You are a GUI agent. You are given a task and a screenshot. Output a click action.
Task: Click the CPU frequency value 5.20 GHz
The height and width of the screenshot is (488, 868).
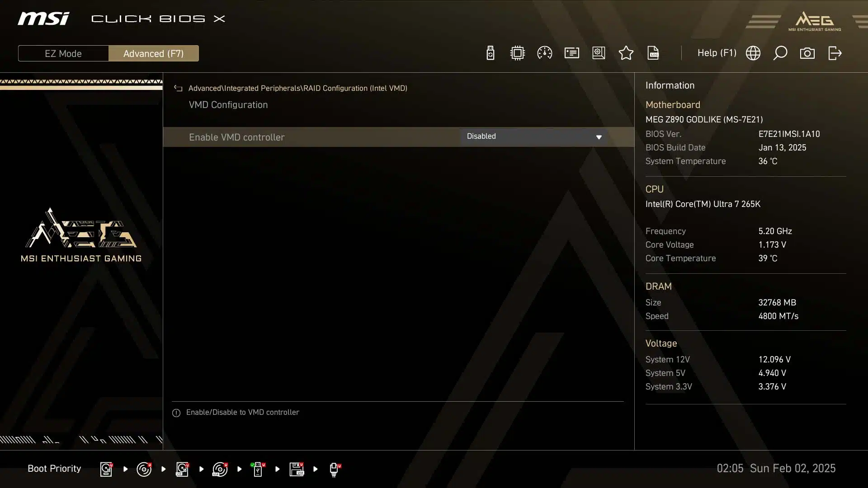[775, 231]
